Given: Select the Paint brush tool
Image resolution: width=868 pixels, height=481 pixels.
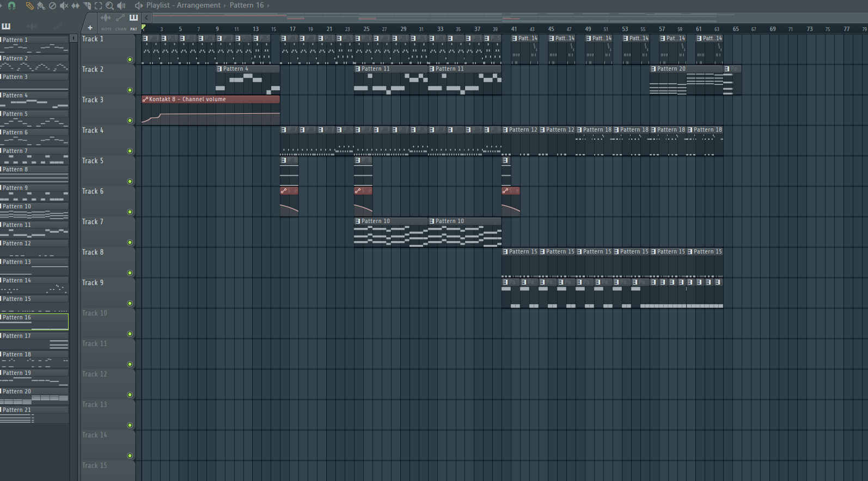Looking at the screenshot, I should point(41,5).
